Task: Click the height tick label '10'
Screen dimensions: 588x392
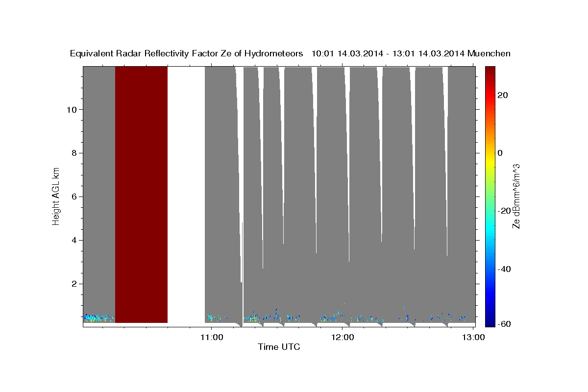Action: coord(72,109)
